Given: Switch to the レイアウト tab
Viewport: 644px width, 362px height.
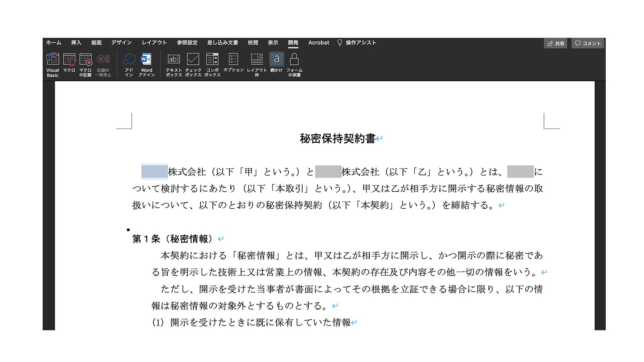Looking at the screenshot, I should [154, 43].
